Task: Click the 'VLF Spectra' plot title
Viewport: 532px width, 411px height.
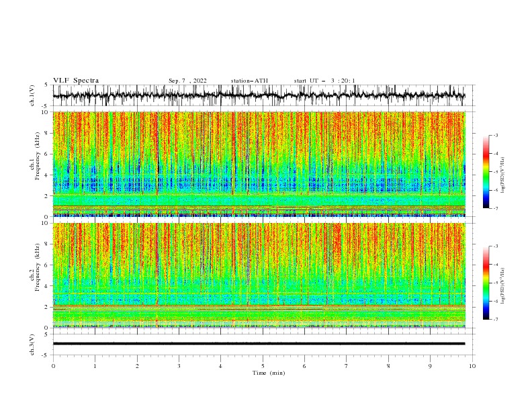Action: point(76,81)
